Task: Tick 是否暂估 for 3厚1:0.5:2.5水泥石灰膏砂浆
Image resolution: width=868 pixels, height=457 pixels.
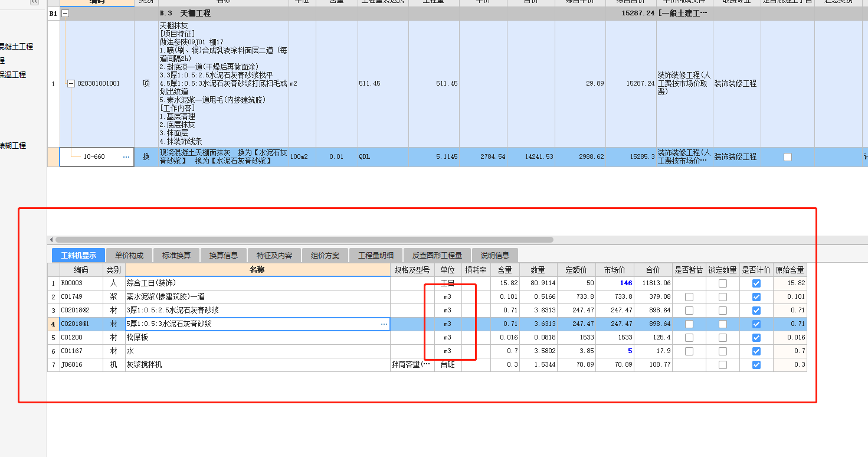Action: (689, 311)
